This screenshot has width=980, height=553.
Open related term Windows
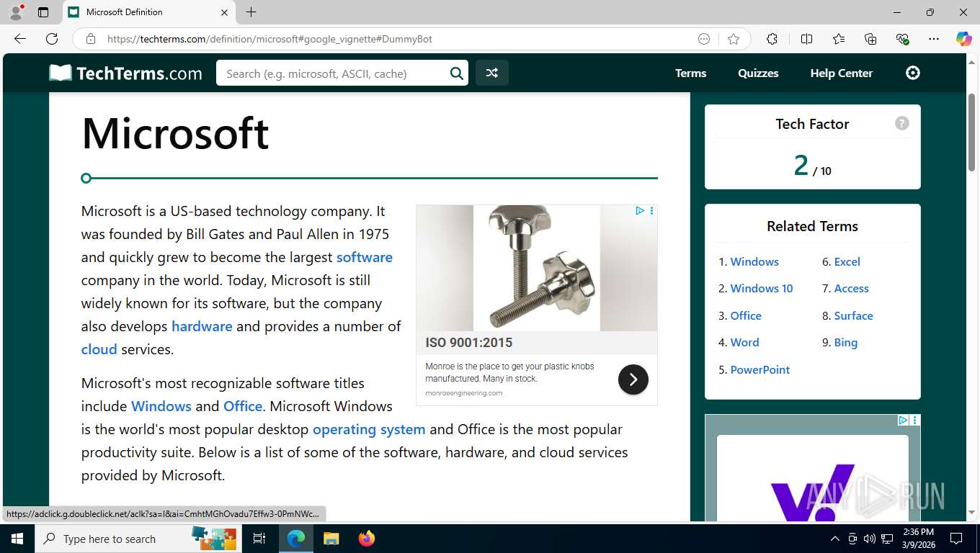click(x=754, y=261)
